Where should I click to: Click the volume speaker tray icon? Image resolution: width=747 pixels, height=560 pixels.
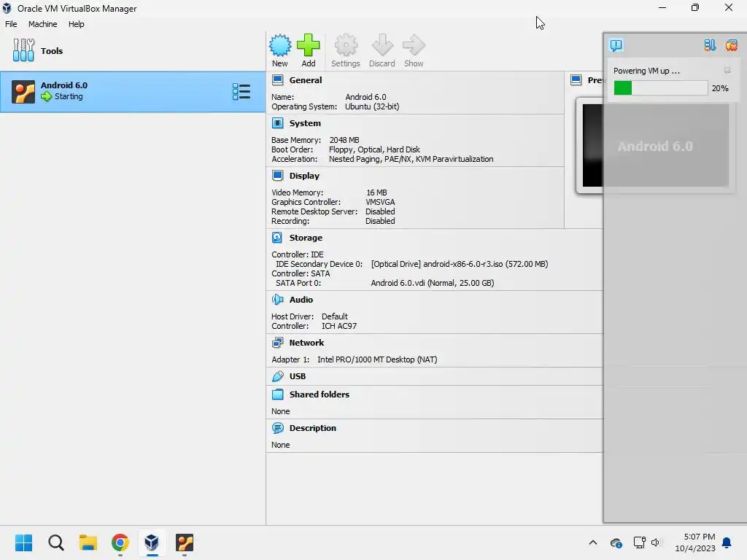657,542
